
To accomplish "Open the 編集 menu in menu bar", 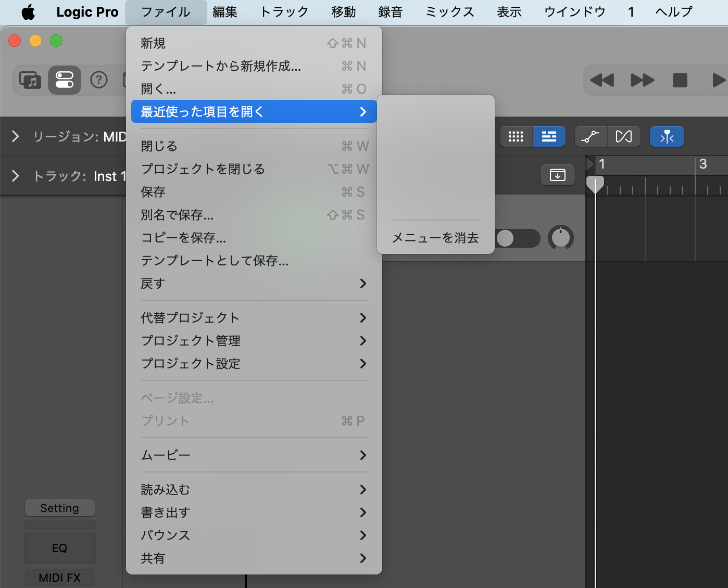I will click(225, 12).
